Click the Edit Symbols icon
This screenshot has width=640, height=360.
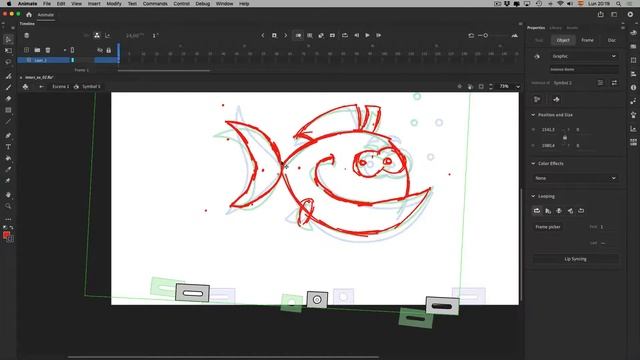(x=25, y=87)
